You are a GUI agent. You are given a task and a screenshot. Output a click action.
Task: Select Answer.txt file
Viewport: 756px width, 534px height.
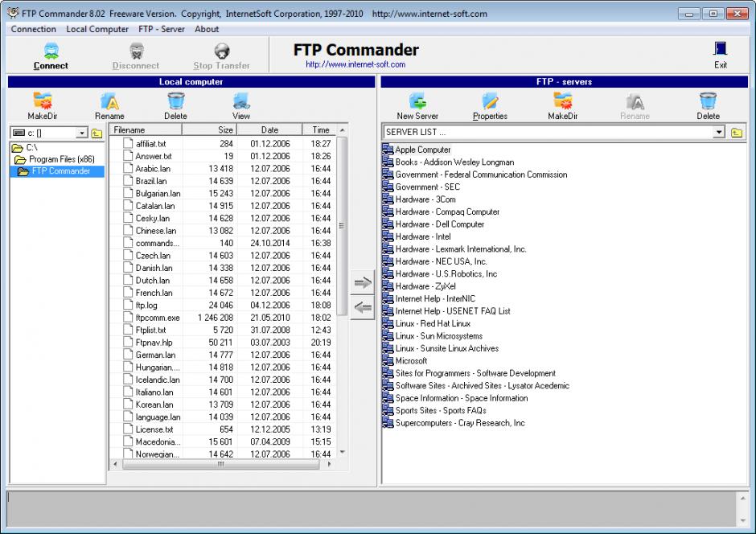pos(154,156)
